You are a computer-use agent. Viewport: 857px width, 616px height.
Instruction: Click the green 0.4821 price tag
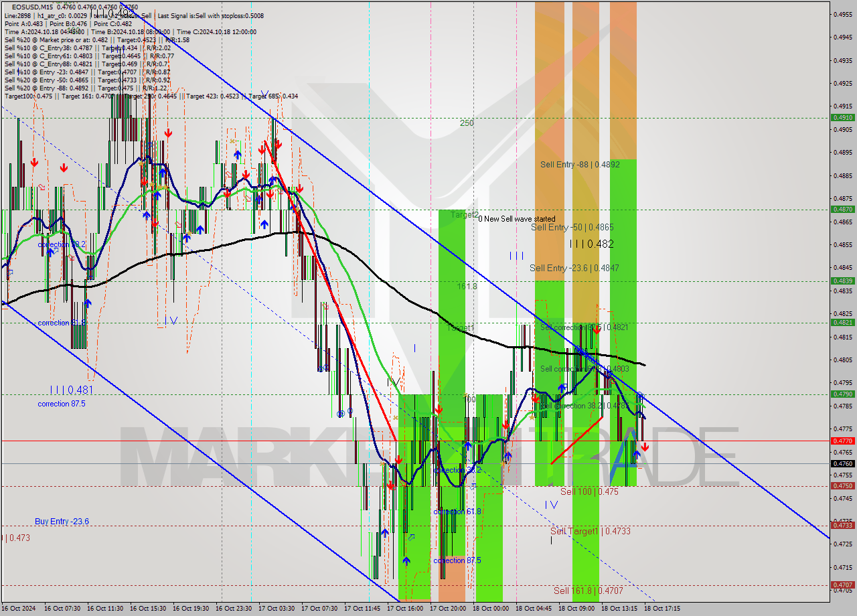click(842, 322)
